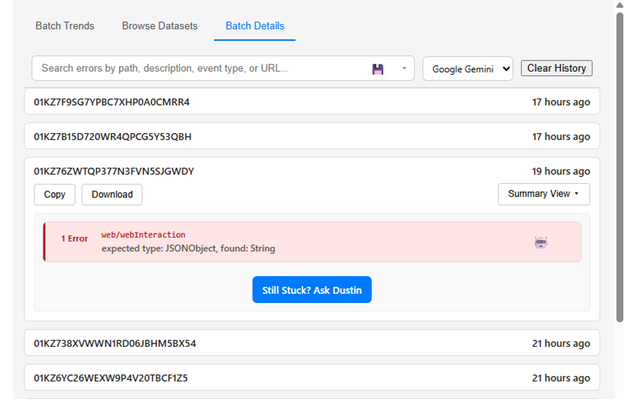Expand the Summary View dropdown
This screenshot has height=400, width=640.
pyautogui.click(x=544, y=194)
